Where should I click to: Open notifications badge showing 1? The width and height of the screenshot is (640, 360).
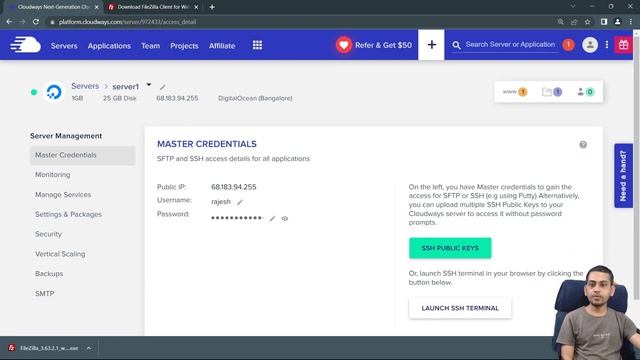[568, 45]
